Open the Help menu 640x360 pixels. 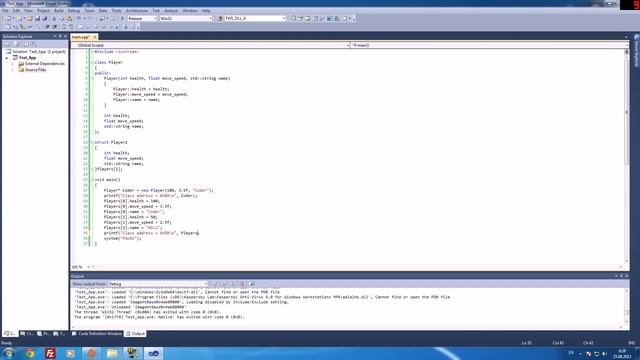(x=206, y=11)
